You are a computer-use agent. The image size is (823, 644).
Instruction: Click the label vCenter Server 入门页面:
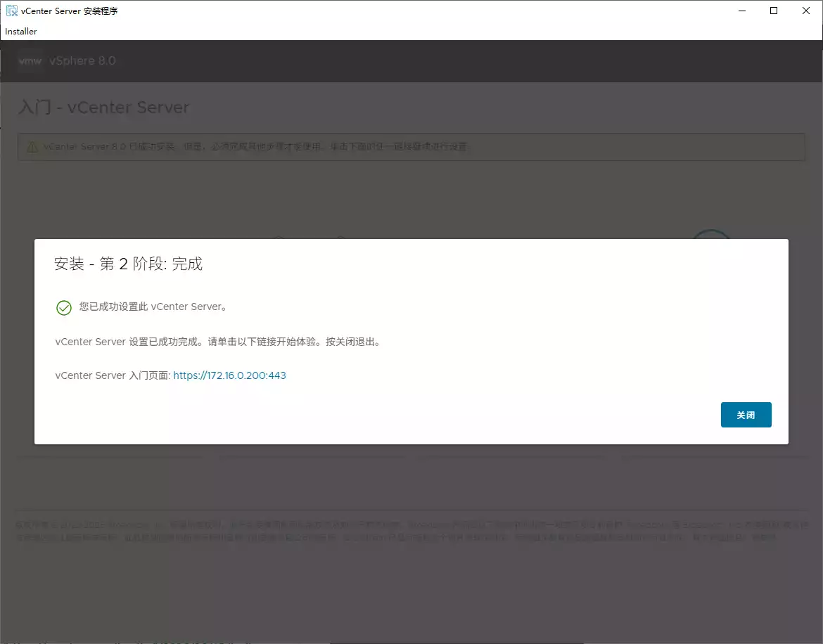(x=113, y=375)
